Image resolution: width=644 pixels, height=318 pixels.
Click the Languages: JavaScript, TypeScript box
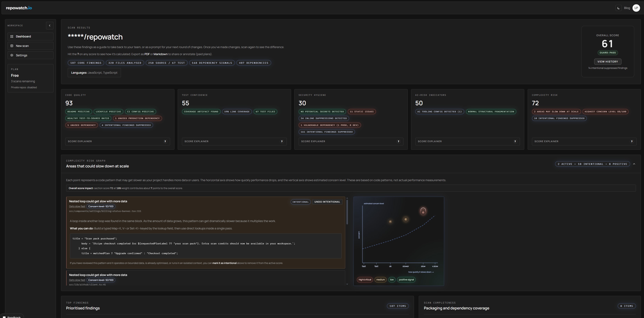tap(94, 73)
